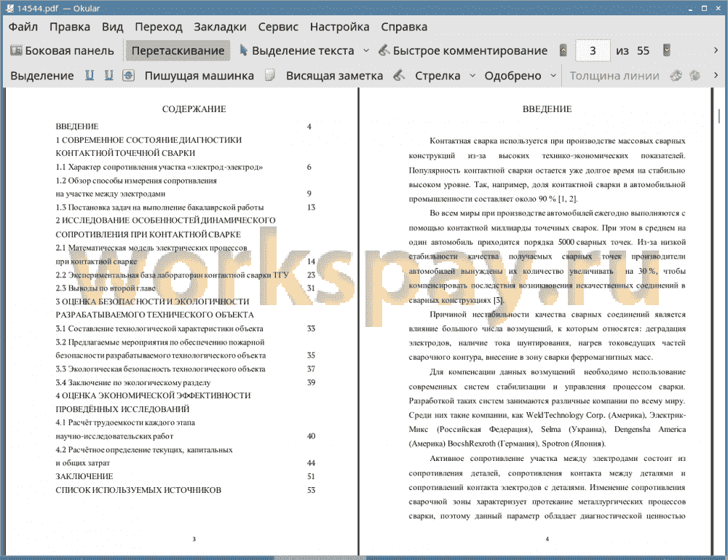Open the annotation opacity icon

(x=695, y=75)
